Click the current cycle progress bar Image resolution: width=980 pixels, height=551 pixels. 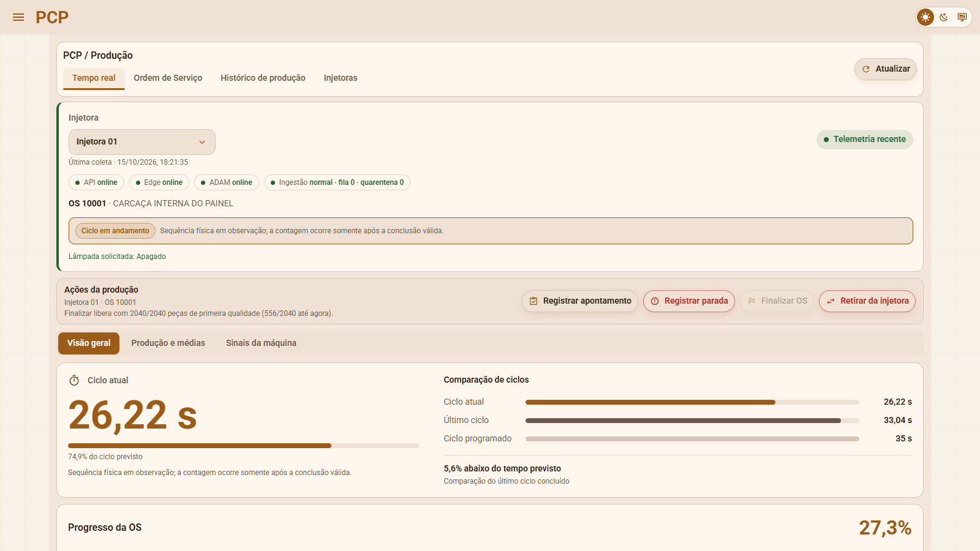[x=243, y=446]
